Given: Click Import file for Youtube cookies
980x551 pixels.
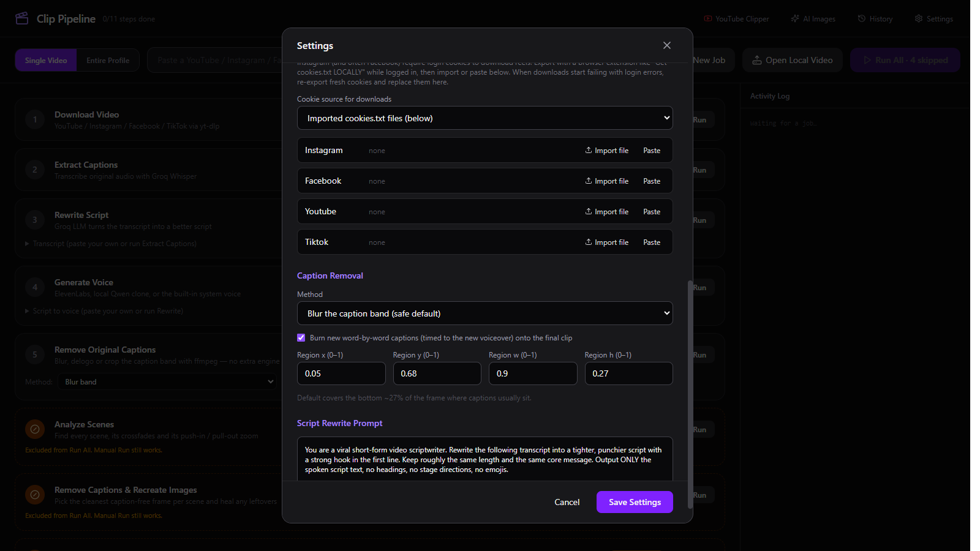Looking at the screenshot, I should point(606,212).
